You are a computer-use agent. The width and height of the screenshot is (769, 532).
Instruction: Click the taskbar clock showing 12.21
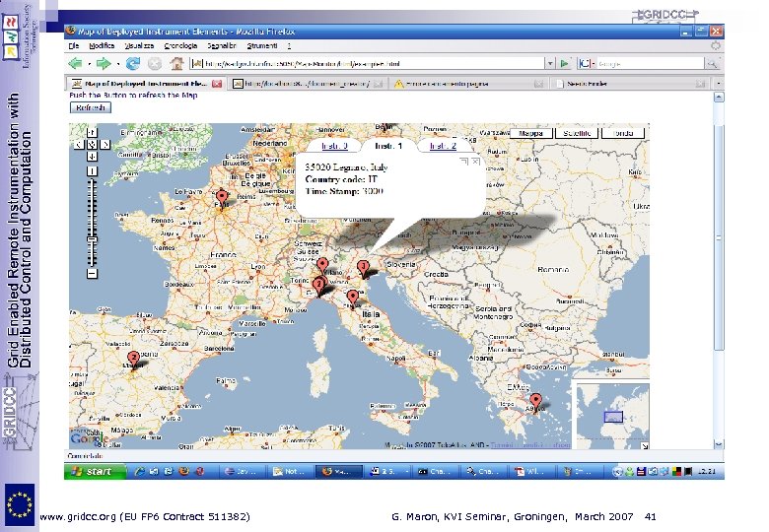tap(707, 471)
